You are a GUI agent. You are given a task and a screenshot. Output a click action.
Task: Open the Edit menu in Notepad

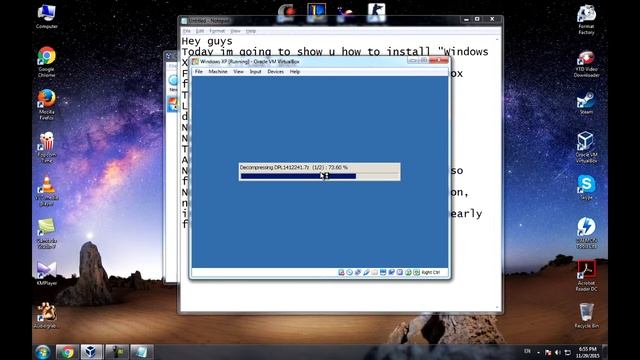coord(200,31)
